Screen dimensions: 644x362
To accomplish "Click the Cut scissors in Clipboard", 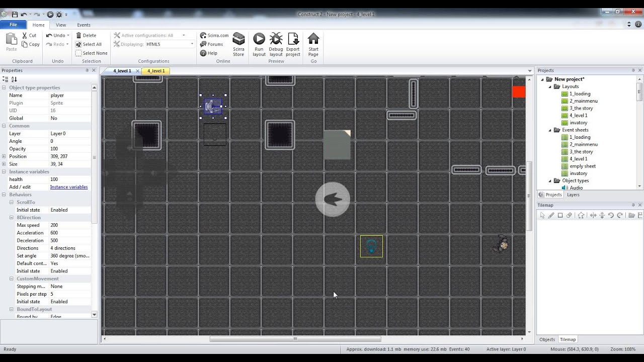I will tap(25, 35).
